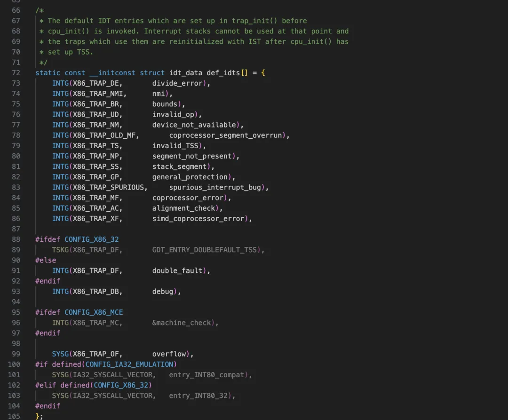Viewport: 508px width, 420px height.
Task: Click the struct keyword on line 72
Action: [x=152, y=73]
